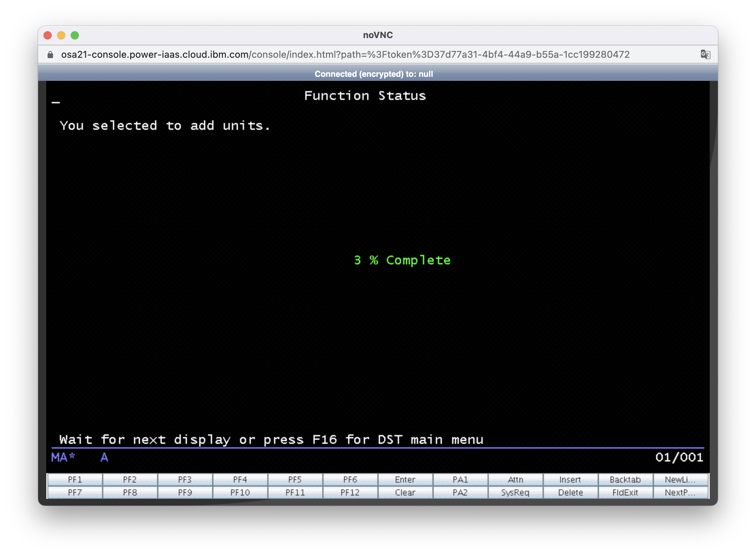This screenshot has height=556, width=756.
Task: Click the yellow minimize window button
Action: tap(61, 35)
